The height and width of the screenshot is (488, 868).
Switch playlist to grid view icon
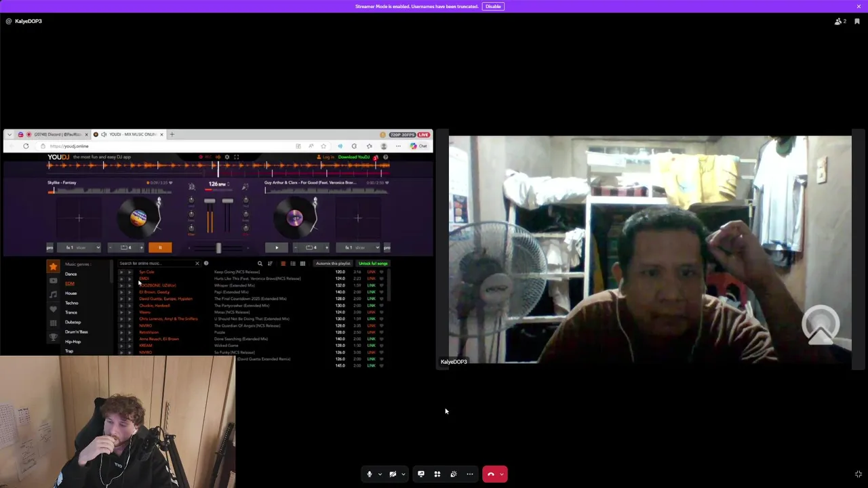click(302, 264)
